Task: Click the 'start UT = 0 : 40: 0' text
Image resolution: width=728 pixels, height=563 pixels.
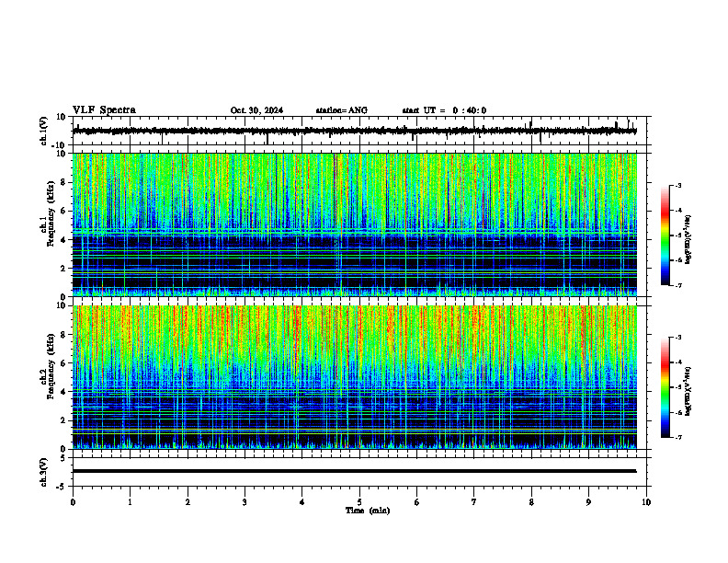Action: (444, 110)
